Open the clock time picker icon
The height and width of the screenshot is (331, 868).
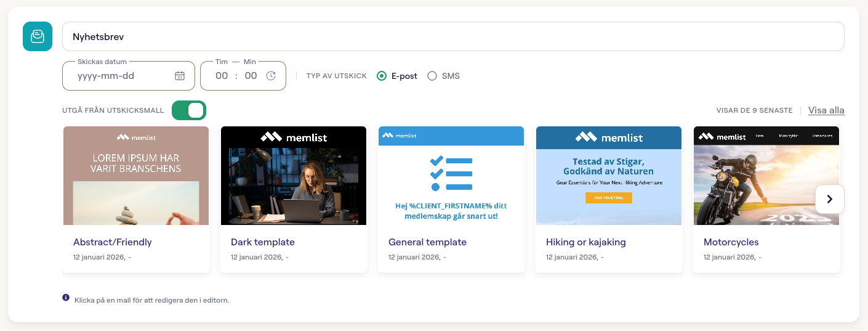271,76
